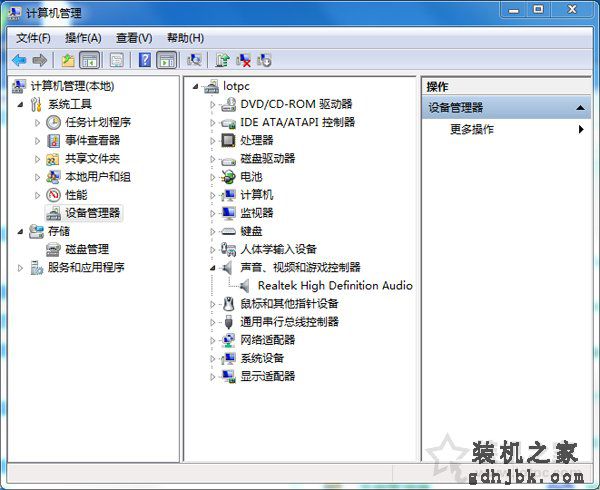Collapse the 存储 tree node
Image resolution: width=600 pixels, height=490 pixels.
coord(20,232)
